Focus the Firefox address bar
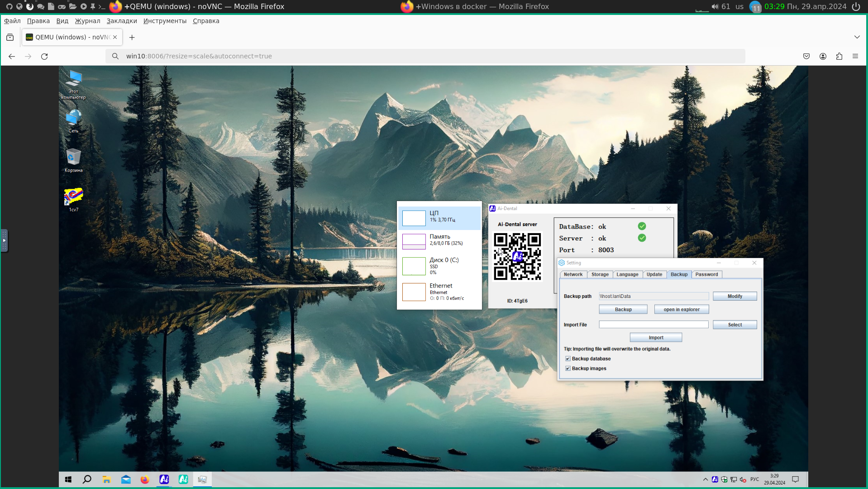Image resolution: width=868 pixels, height=489 pixels. (425, 56)
